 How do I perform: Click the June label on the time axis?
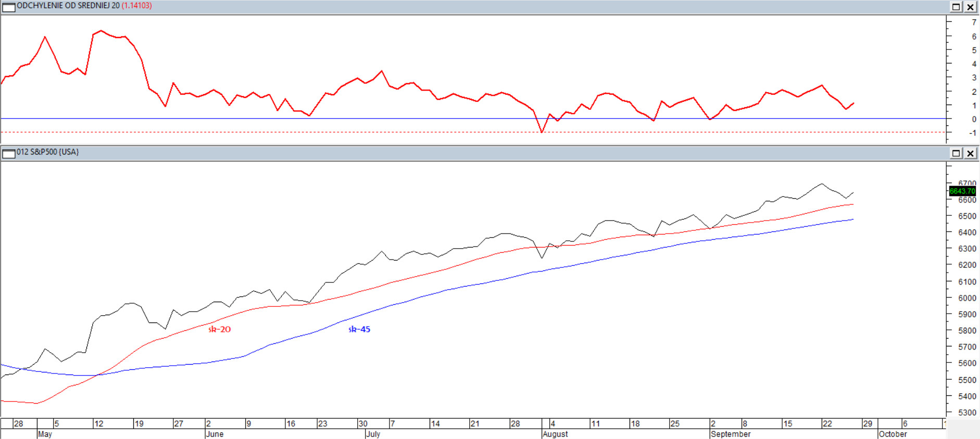[215, 434]
